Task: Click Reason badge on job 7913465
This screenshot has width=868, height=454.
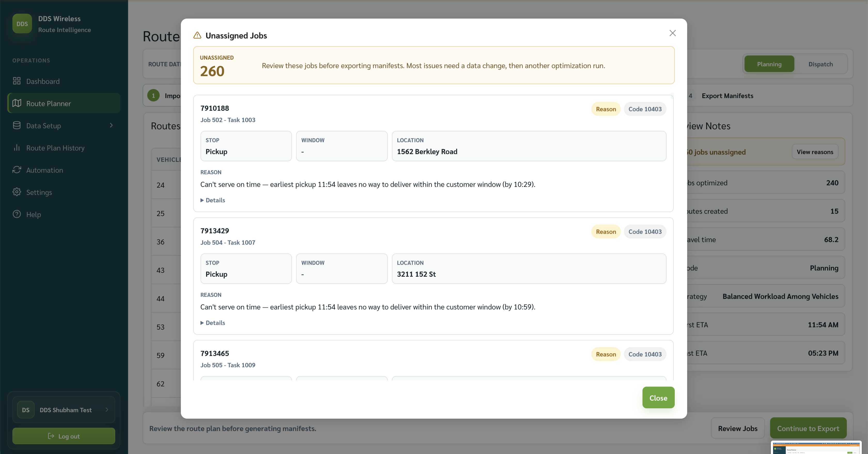Action: [606, 354]
